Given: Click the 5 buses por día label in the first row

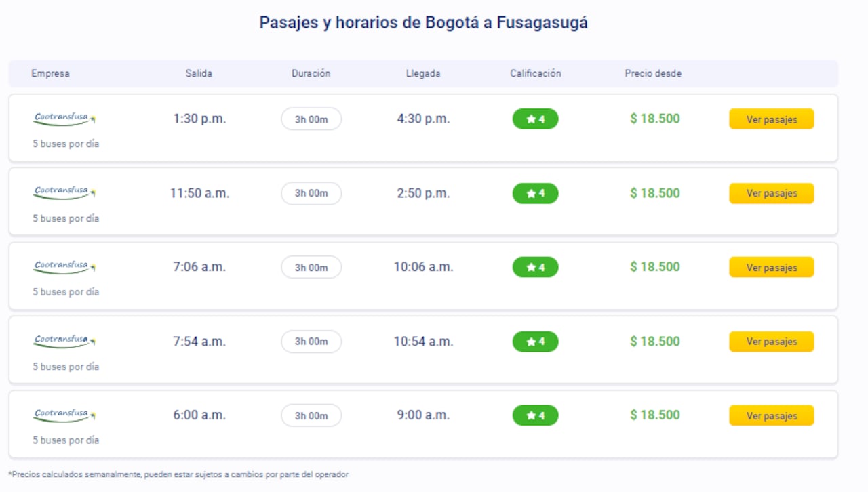Looking at the screenshot, I should (x=65, y=144).
